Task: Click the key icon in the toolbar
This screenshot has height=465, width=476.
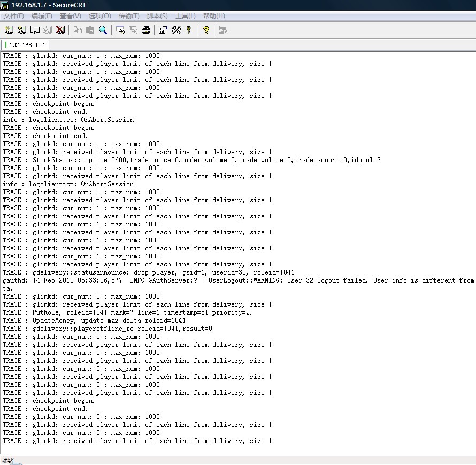Action: pos(189,30)
